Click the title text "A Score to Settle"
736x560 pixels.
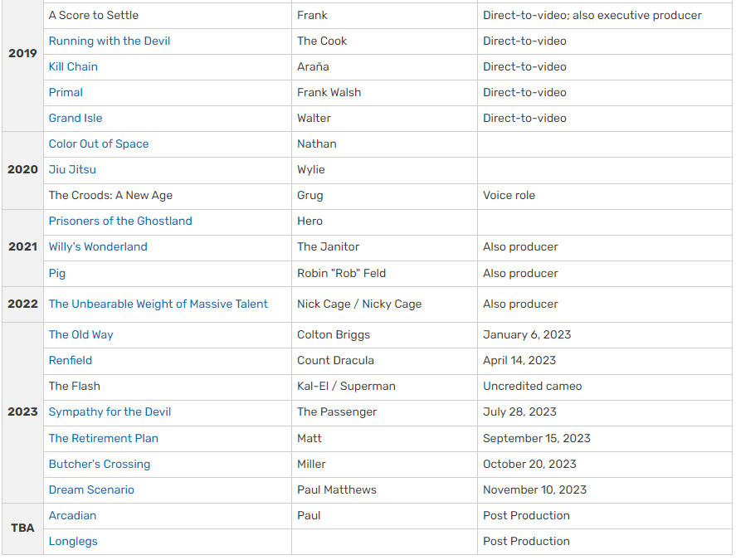tap(94, 16)
